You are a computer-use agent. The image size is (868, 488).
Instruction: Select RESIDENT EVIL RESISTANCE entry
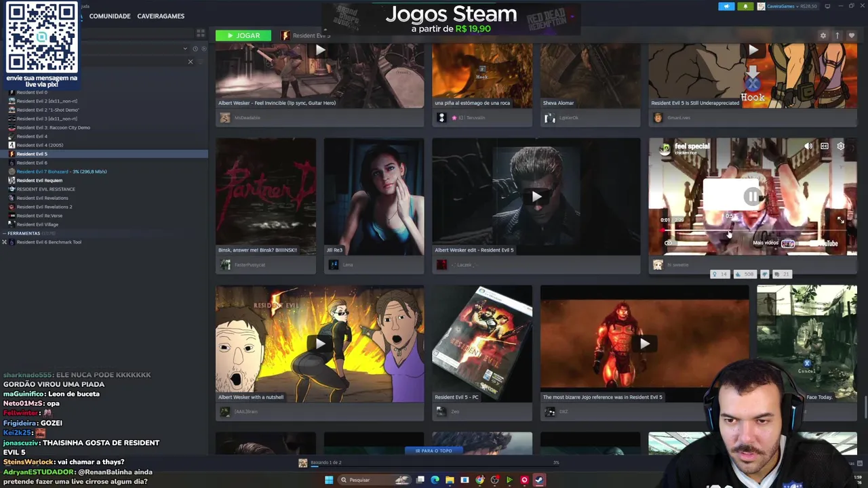pos(45,189)
